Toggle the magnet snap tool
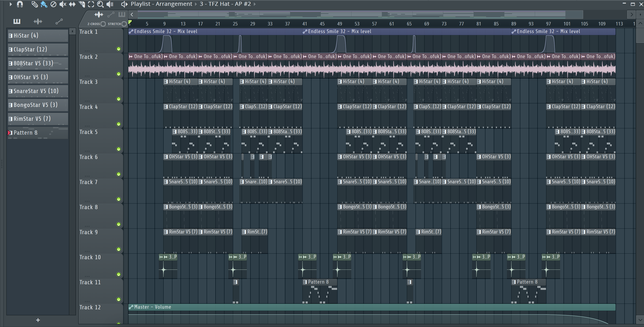The image size is (644, 327). coord(20,4)
